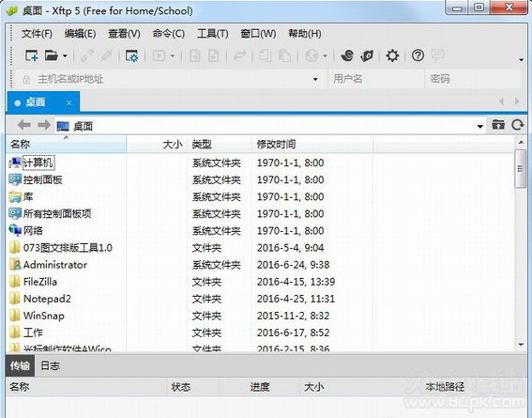Launch Xshell with the swirl icon
Screen dimensions: 532x418
(347, 55)
